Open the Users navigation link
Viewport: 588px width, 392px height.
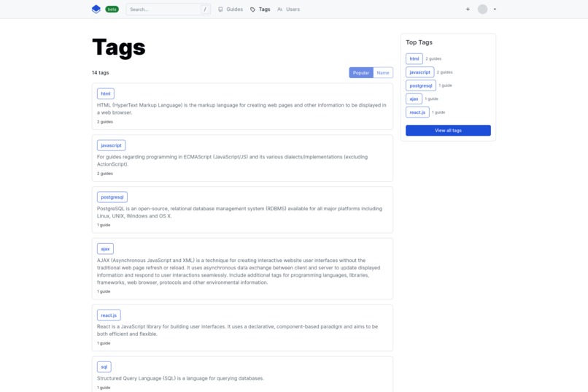pyautogui.click(x=288, y=9)
